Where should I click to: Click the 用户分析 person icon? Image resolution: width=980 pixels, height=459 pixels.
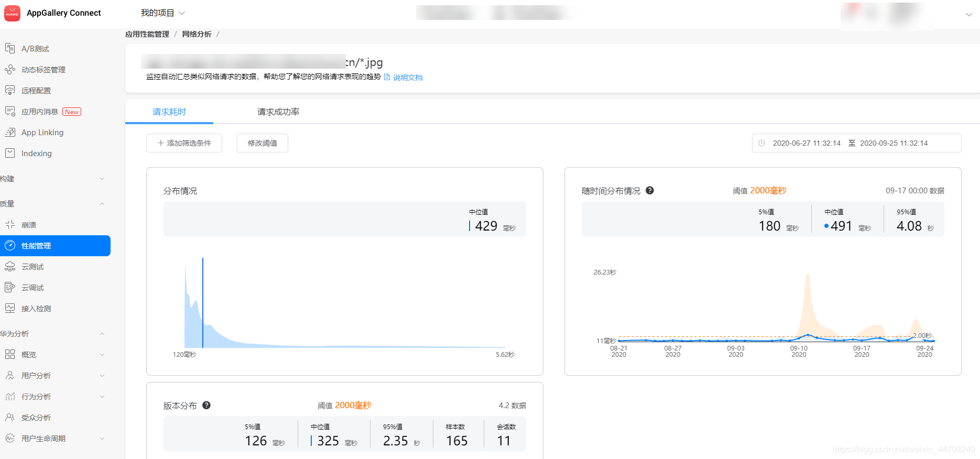tap(10, 375)
